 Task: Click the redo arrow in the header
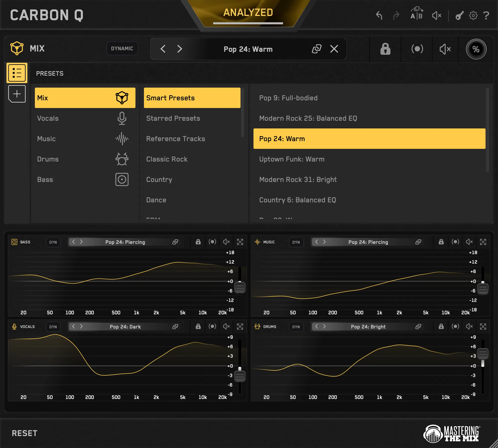(x=396, y=16)
